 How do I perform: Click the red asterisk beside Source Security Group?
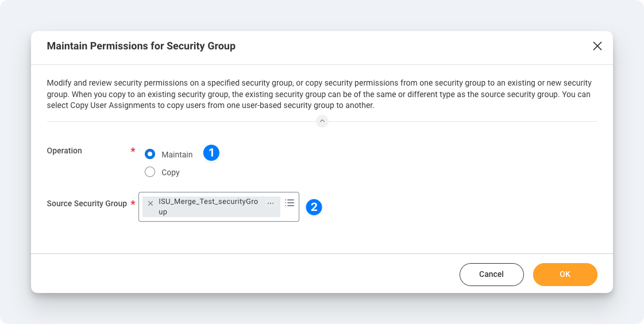pyautogui.click(x=133, y=203)
